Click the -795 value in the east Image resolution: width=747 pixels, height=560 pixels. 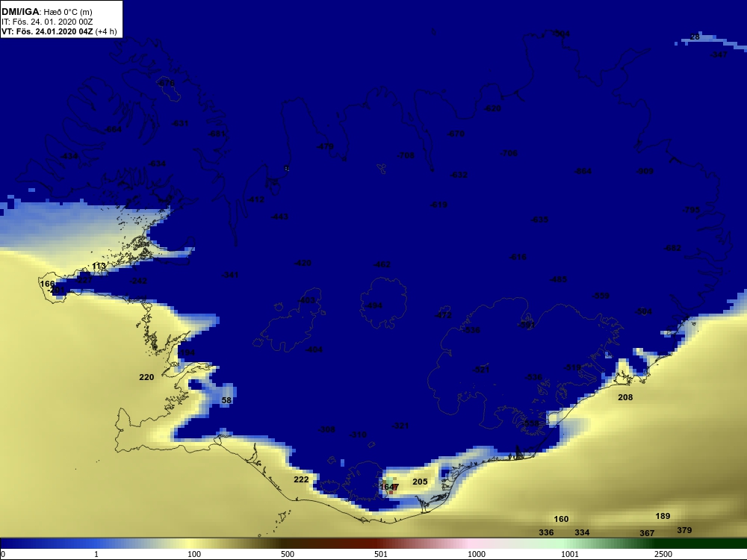point(691,210)
